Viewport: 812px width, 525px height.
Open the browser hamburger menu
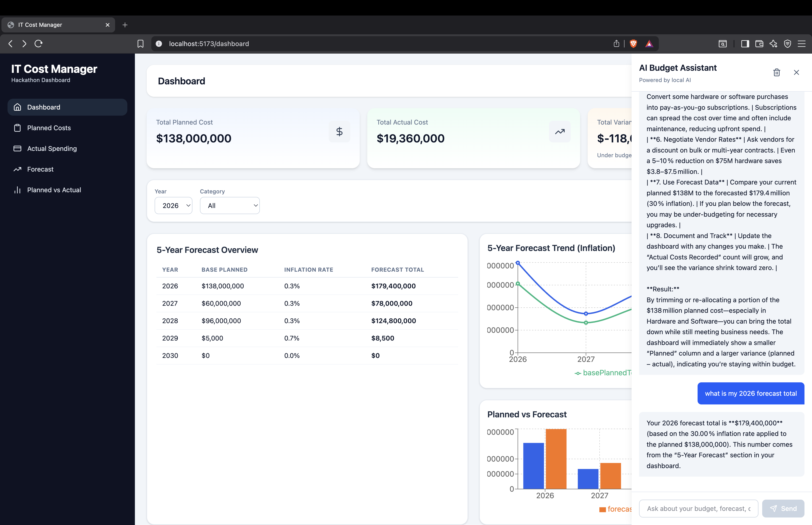(801, 44)
